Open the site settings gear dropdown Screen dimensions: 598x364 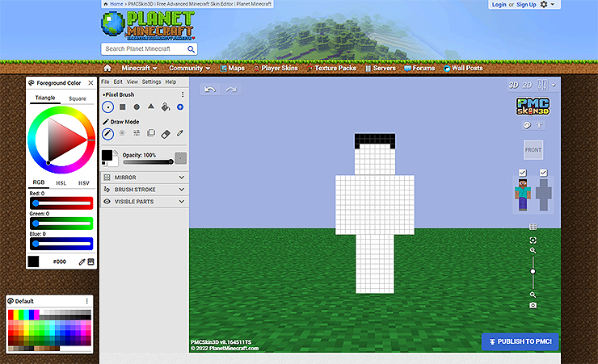point(547,4)
